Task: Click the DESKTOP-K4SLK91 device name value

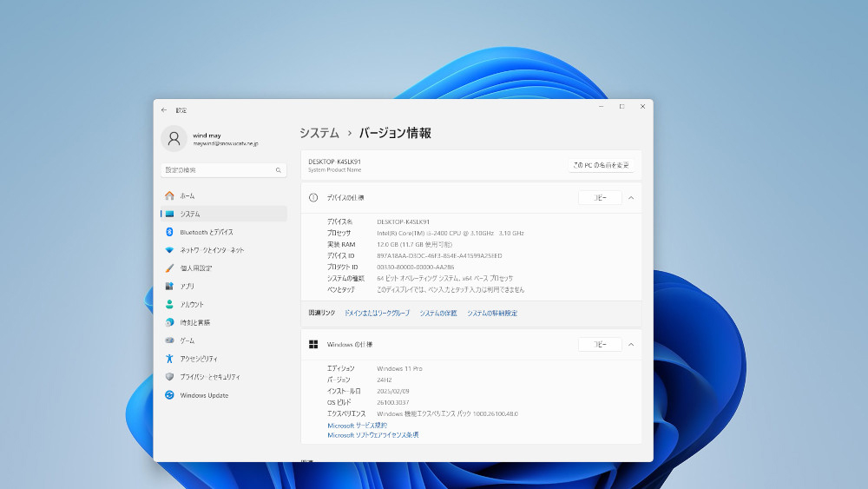Action: [403, 221]
